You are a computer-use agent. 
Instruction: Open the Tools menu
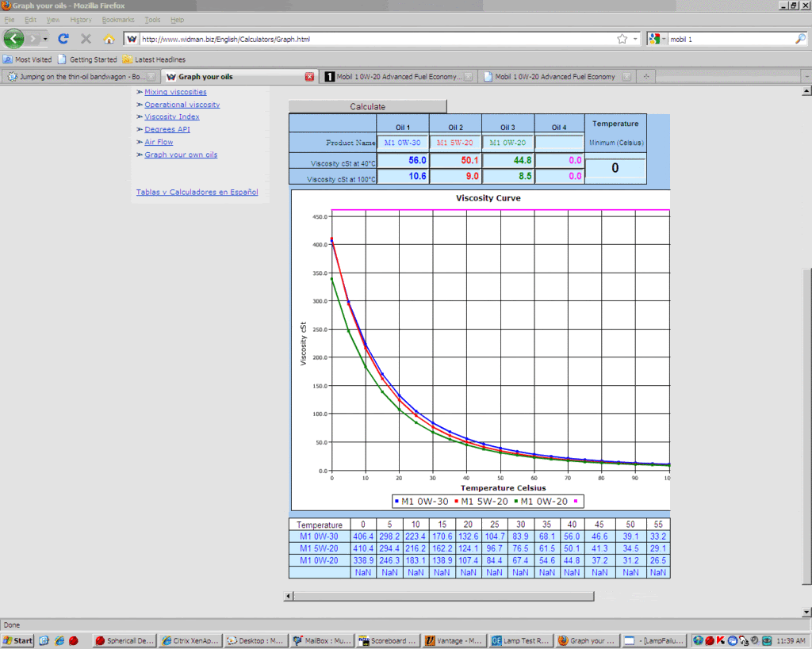point(152,20)
